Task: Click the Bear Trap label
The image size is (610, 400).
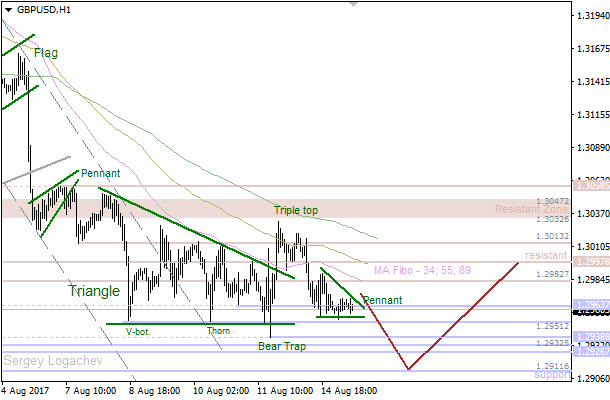Action: pos(282,346)
